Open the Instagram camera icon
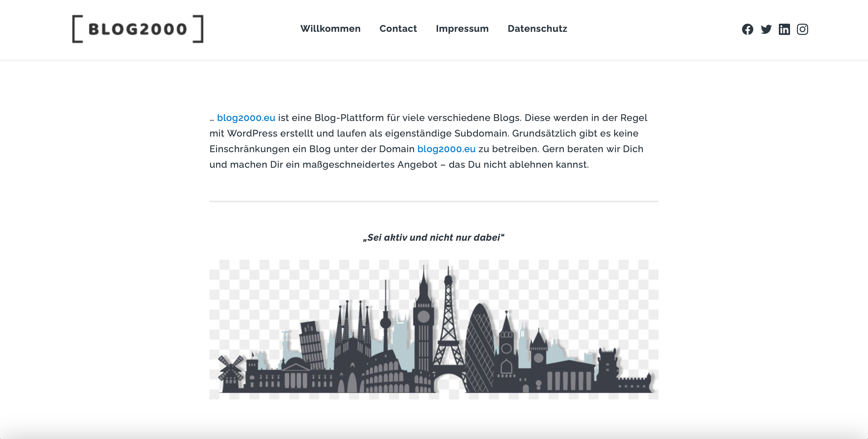Viewport: 868px width, 439px height. (x=802, y=29)
